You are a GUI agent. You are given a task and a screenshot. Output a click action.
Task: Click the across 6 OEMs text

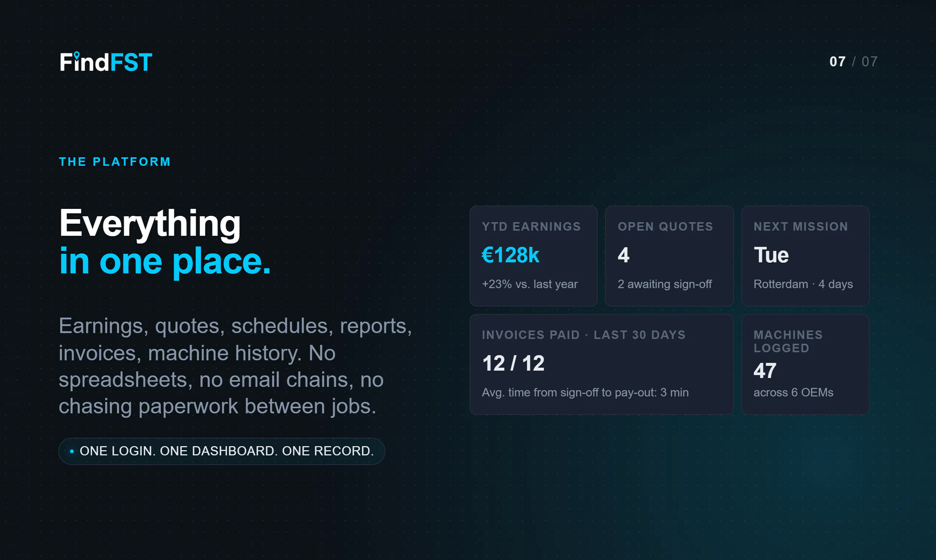tap(793, 392)
